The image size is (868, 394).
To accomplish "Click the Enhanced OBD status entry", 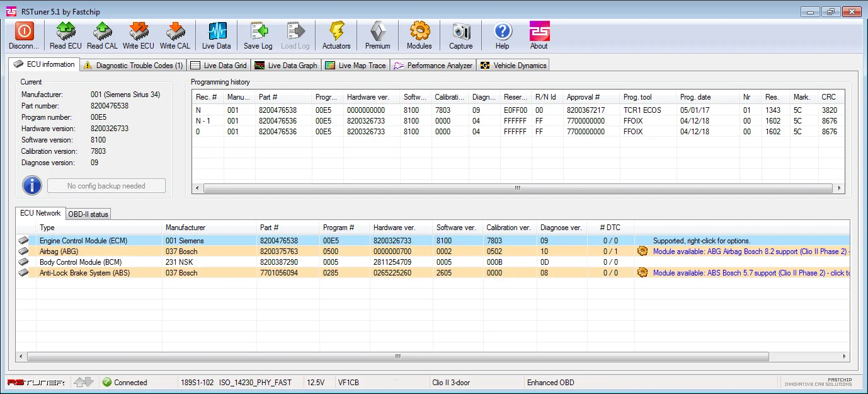I will [x=551, y=382].
